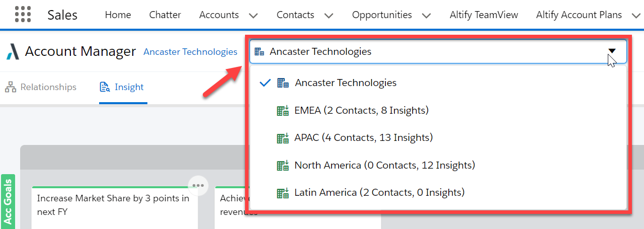Click the division icon next to EMEA
The width and height of the screenshot is (644, 229).
click(283, 111)
